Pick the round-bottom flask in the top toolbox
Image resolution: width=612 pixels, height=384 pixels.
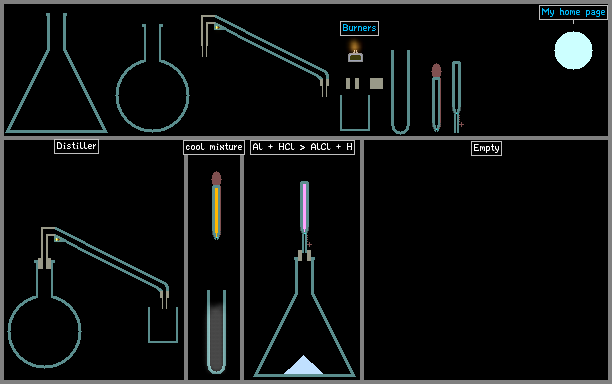152,78
